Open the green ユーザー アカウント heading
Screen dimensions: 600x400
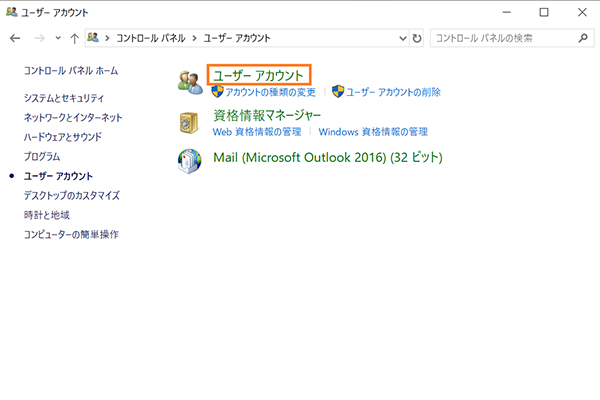[x=259, y=75]
